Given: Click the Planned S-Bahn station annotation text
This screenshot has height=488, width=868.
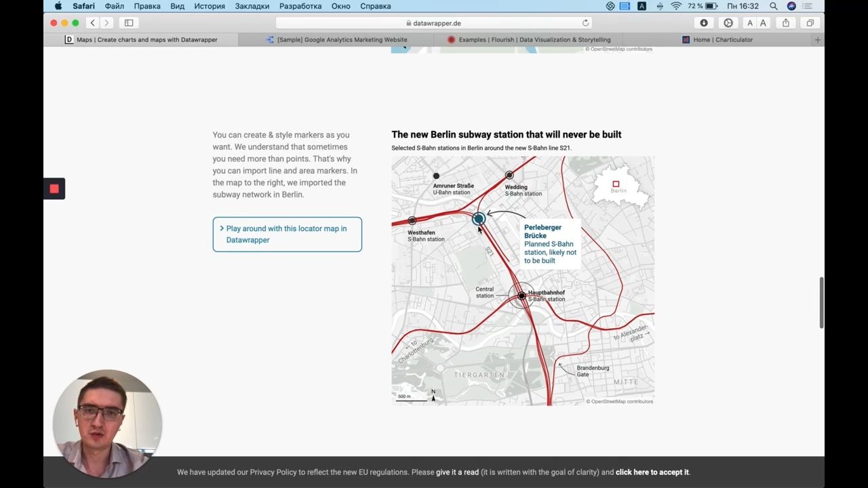Looking at the screenshot, I should point(550,252).
